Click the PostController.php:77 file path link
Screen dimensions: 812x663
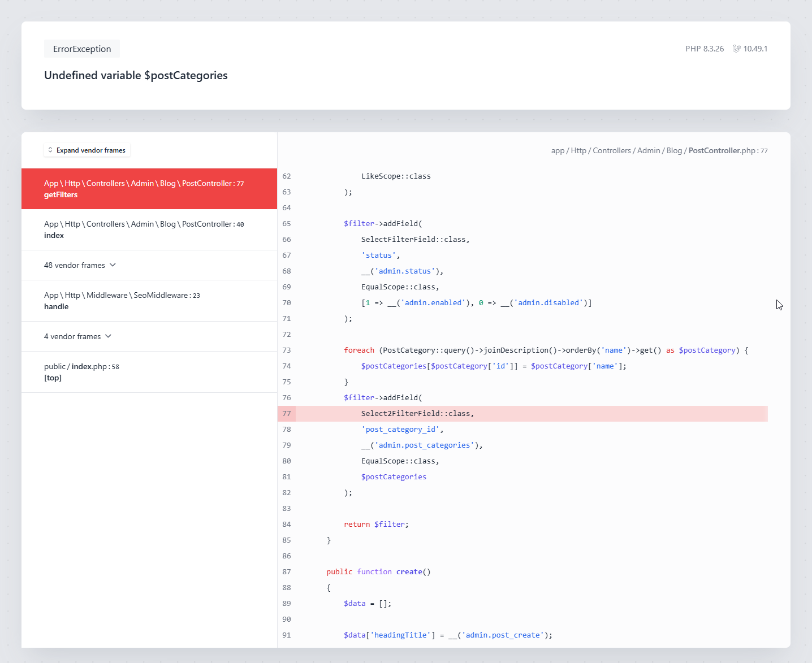pyautogui.click(x=659, y=151)
